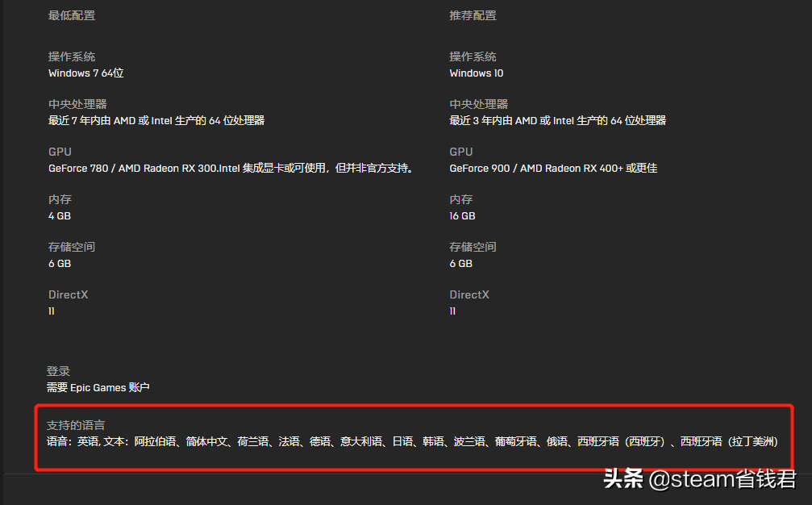Click the 操作系统 label in minimum column

(72, 56)
